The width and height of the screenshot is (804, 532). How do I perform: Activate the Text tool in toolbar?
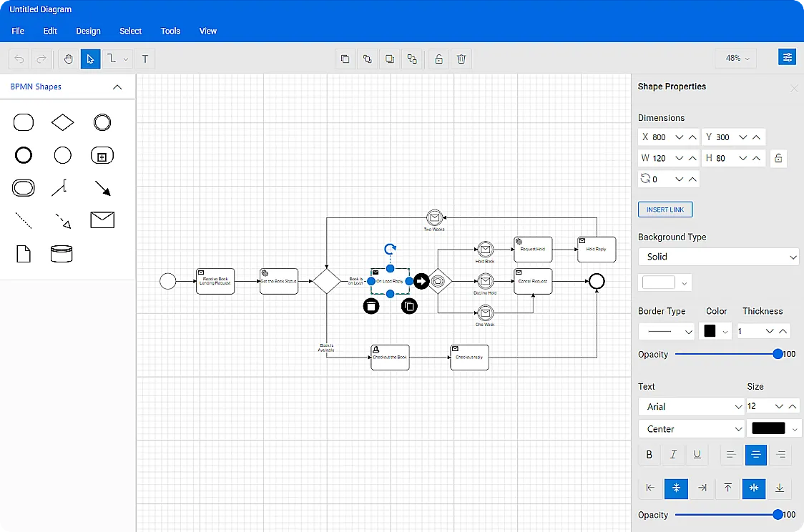pyautogui.click(x=145, y=59)
